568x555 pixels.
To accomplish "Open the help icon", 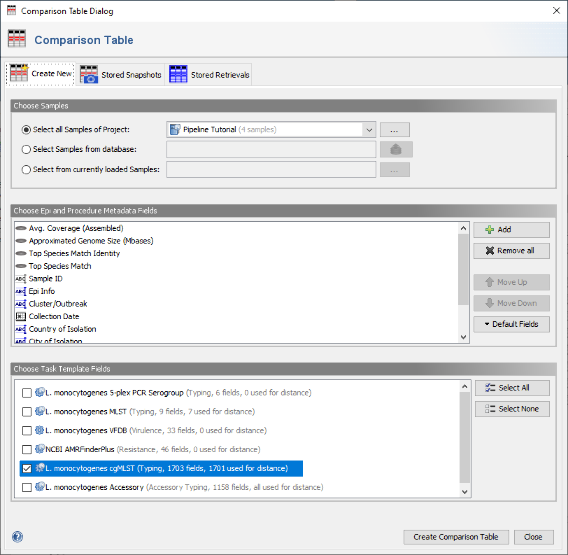I will tap(17, 537).
